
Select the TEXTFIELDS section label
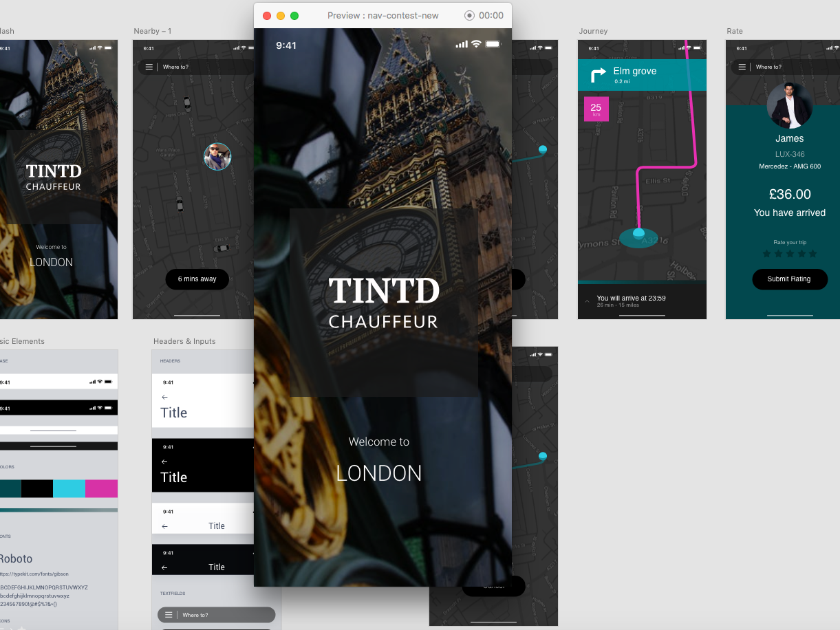coord(173,593)
